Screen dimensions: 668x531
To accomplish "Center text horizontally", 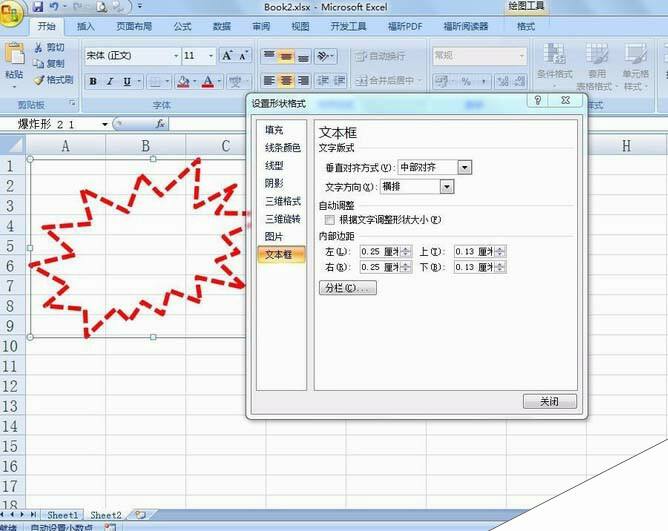I will pyautogui.click(x=286, y=81).
